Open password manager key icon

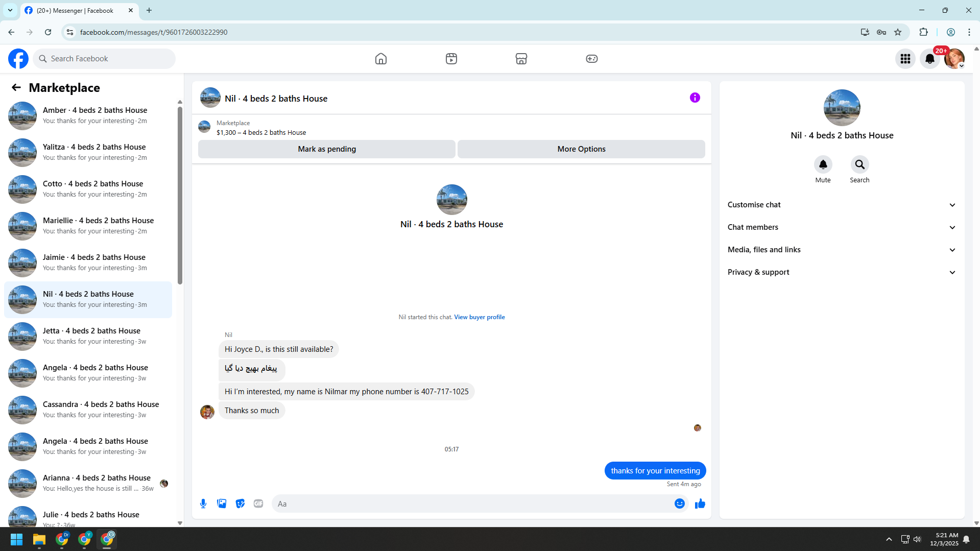point(881,32)
